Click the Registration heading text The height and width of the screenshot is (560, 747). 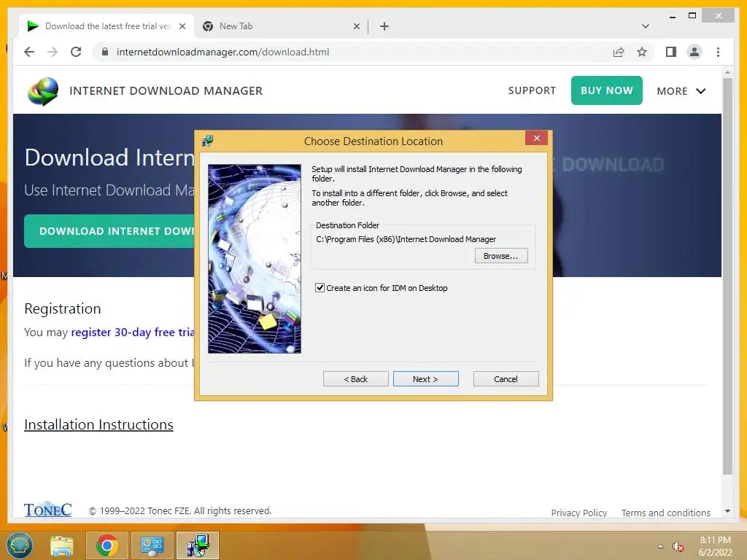pos(63,308)
